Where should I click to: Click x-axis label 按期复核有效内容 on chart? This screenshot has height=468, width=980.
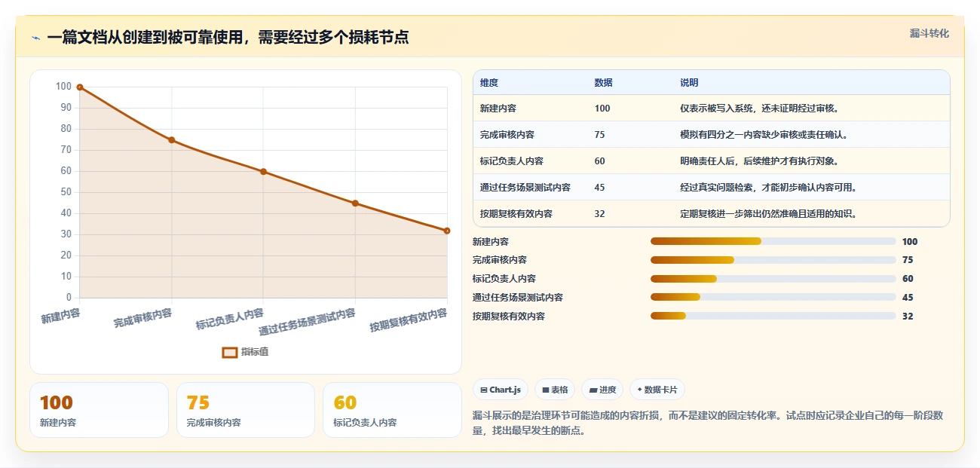[409, 320]
